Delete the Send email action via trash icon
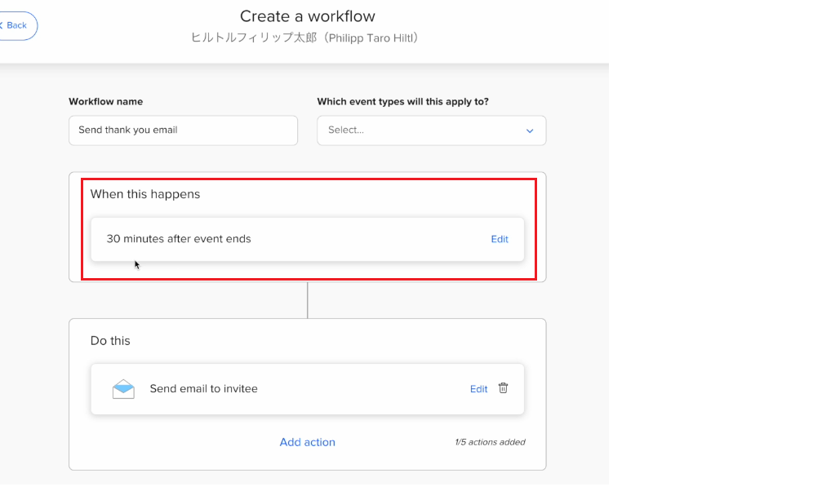Viewport: 813px width, 504px height. tap(503, 388)
